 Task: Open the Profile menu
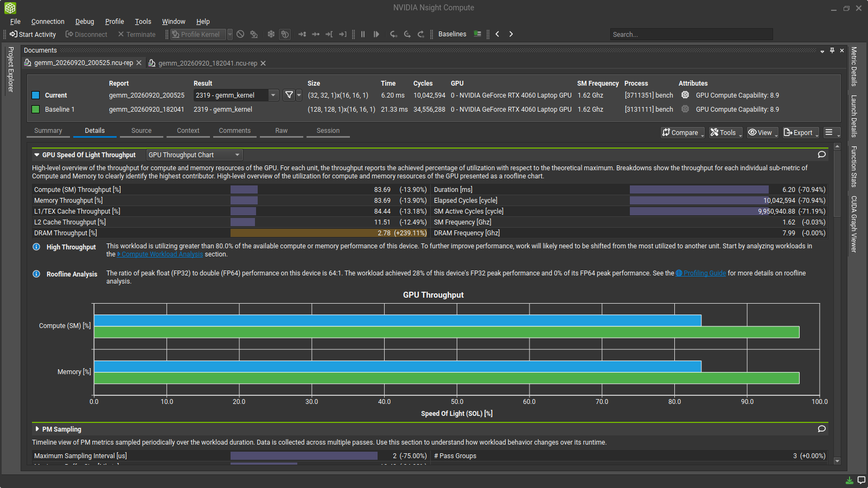[x=114, y=22]
